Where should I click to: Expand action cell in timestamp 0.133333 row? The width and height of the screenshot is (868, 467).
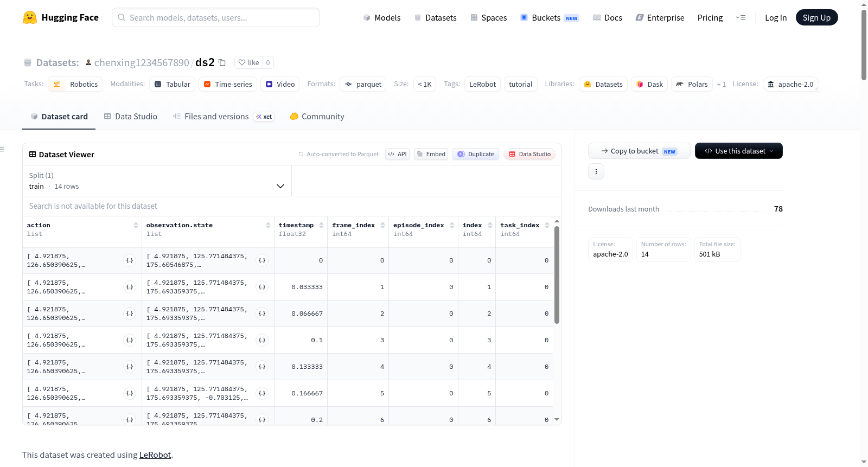130,367
